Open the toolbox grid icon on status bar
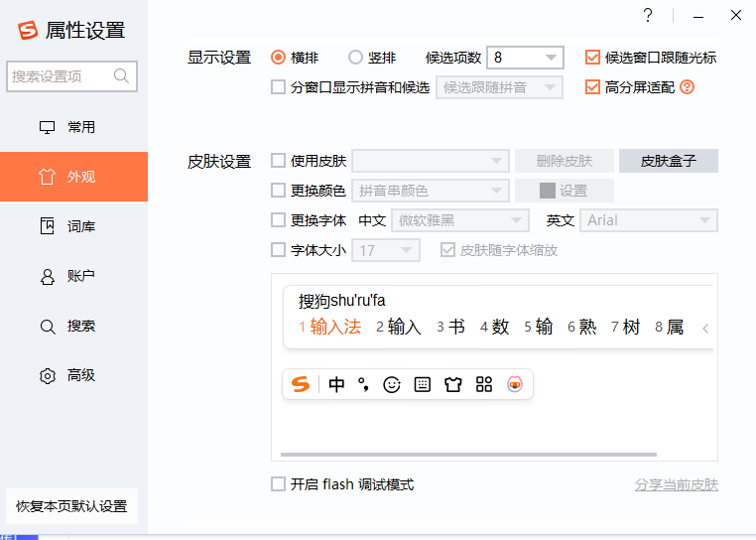756x540 pixels. point(484,384)
